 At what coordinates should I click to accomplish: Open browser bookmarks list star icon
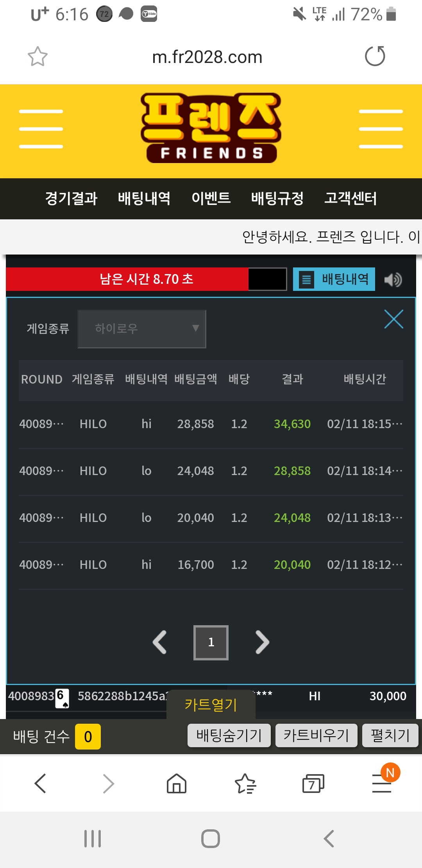[245, 783]
